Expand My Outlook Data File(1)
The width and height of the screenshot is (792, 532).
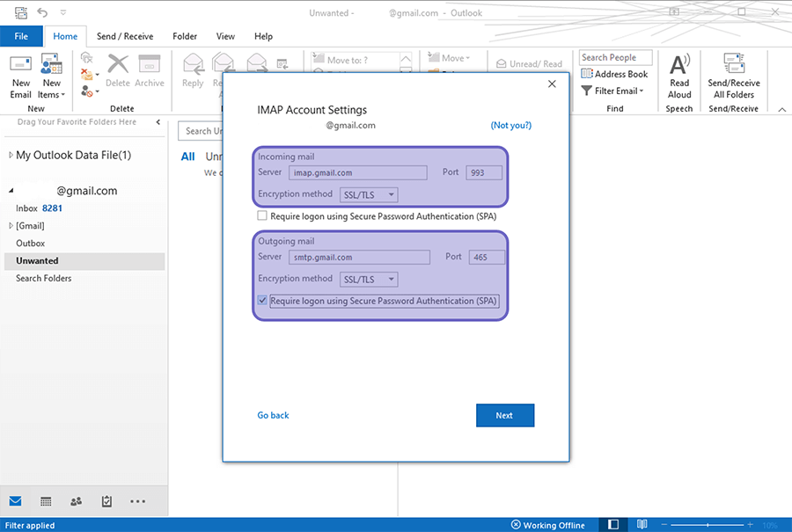point(11,155)
